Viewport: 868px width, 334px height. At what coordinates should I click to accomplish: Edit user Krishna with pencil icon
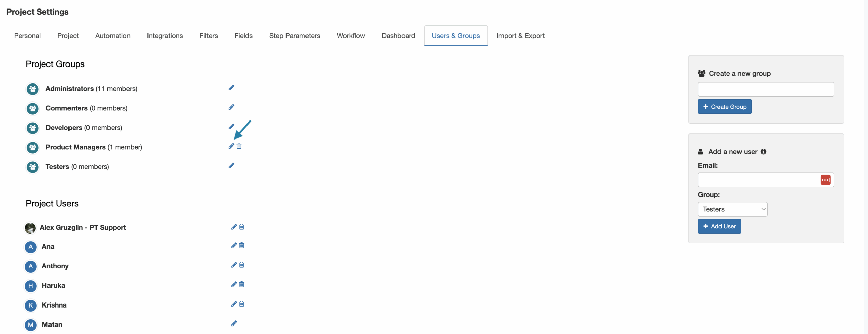click(234, 304)
